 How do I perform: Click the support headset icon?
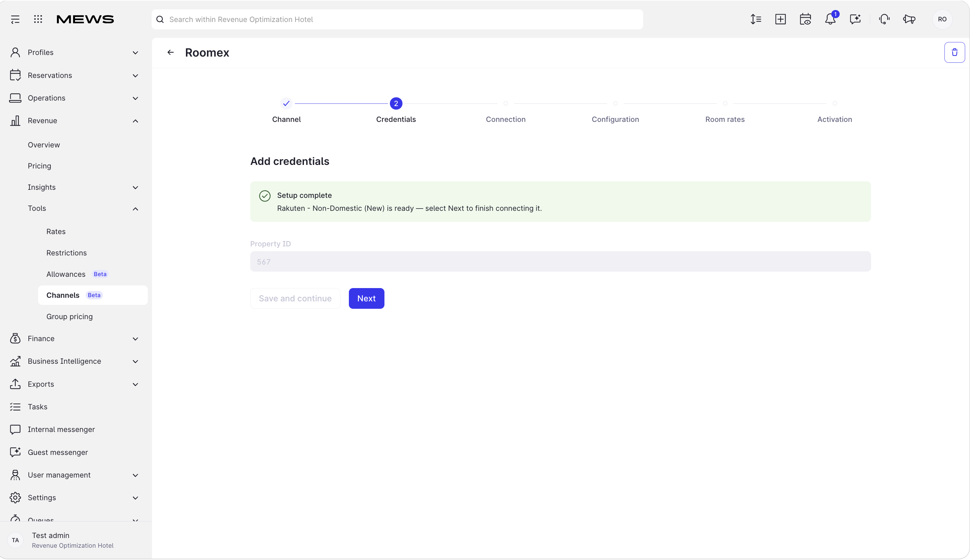tap(884, 19)
